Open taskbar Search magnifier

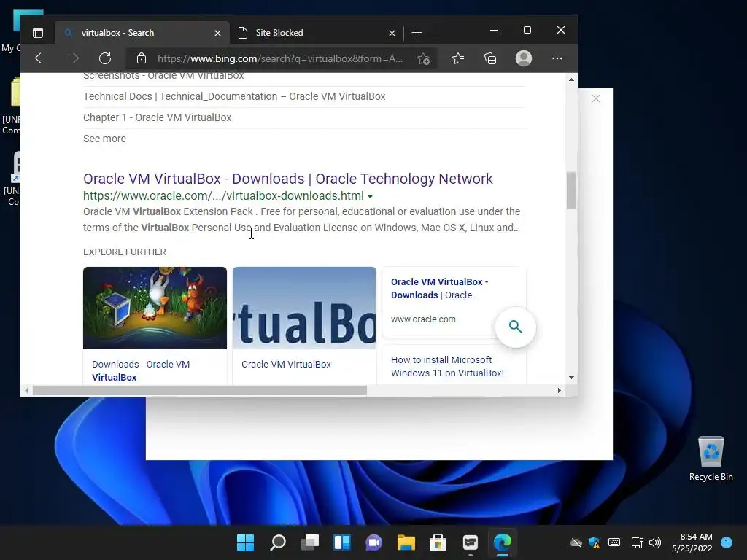pos(278,542)
